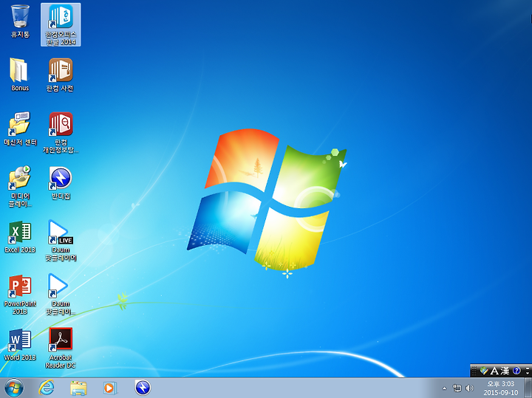The height and width of the screenshot is (398, 532).
Task: Click the language bar 漢 Hanja conversion button
Action: pyautogui.click(x=505, y=371)
